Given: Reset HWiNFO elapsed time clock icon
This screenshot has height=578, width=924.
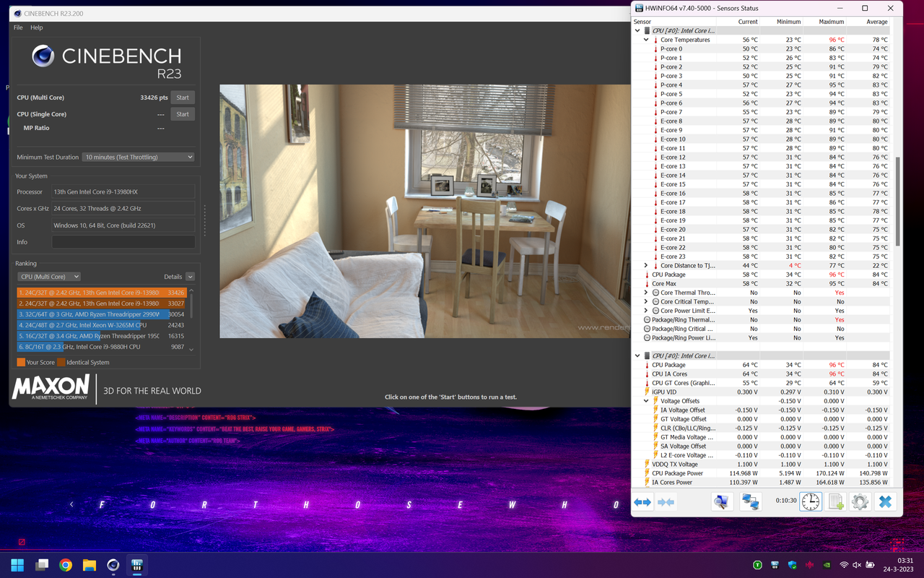Looking at the screenshot, I should pyautogui.click(x=811, y=501).
